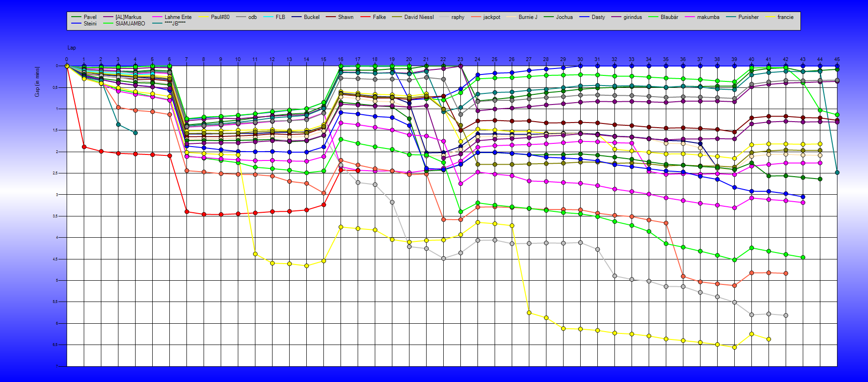Screen dimensions: 868x382
Task: Click lap number 27 on the axis
Action: click(x=529, y=59)
